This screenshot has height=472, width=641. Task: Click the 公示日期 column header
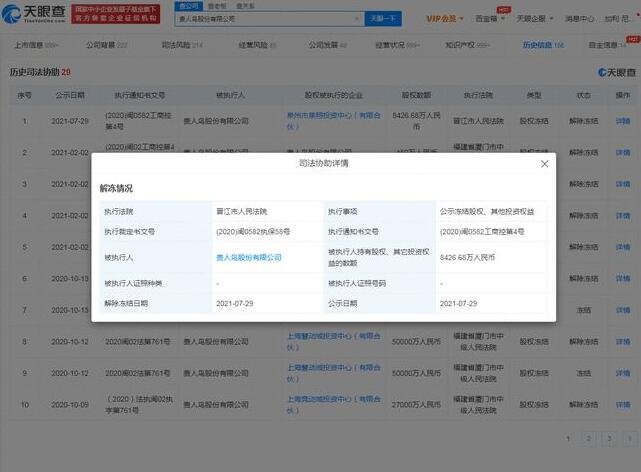pos(70,95)
